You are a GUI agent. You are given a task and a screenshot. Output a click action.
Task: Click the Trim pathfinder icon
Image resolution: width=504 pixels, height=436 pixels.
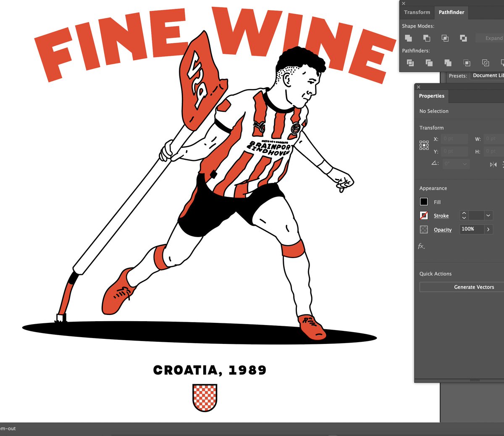pyautogui.click(x=429, y=63)
